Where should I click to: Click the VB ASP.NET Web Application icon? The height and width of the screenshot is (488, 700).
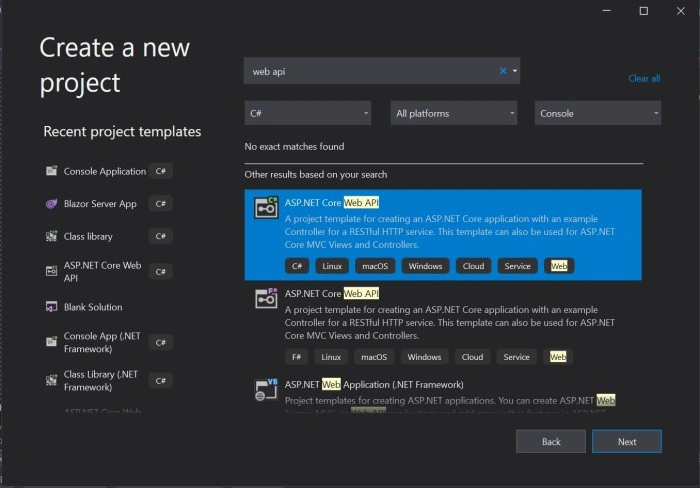[266, 390]
